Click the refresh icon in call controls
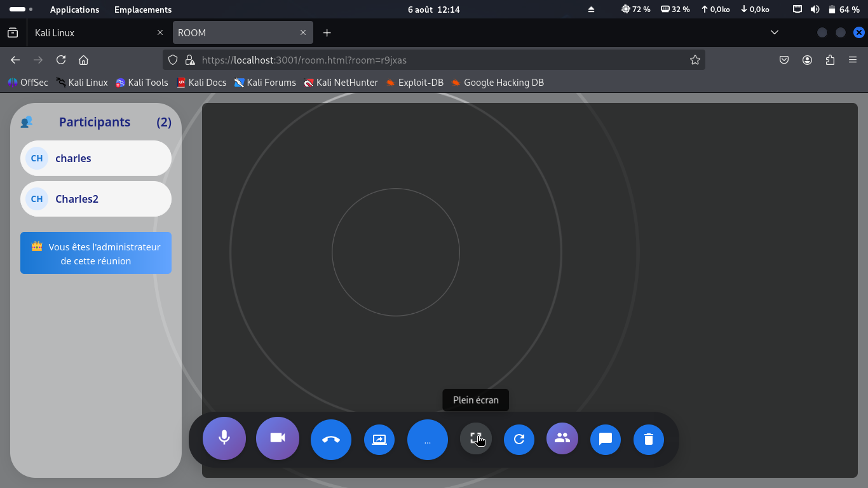Image resolution: width=868 pixels, height=488 pixels. (x=519, y=439)
